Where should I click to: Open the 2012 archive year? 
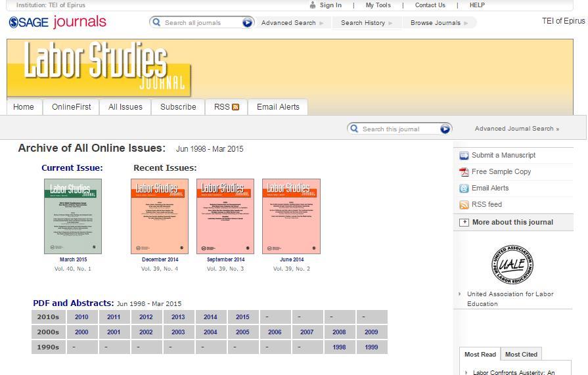(x=146, y=317)
